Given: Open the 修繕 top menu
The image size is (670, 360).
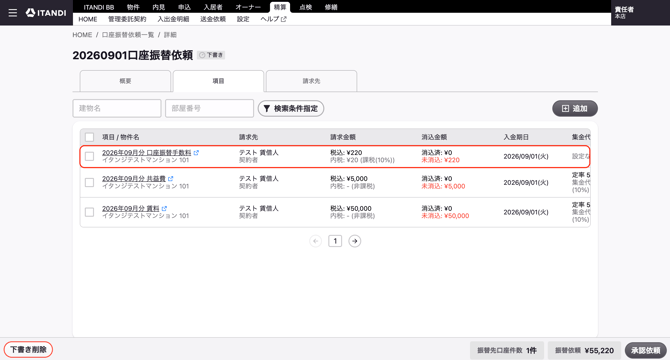Looking at the screenshot, I should (x=331, y=7).
